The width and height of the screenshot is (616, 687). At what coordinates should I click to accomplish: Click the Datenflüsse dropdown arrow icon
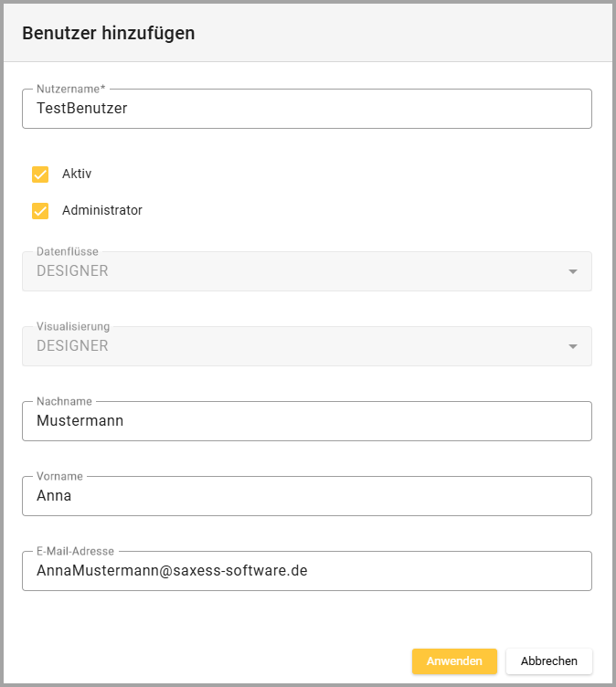point(573,271)
